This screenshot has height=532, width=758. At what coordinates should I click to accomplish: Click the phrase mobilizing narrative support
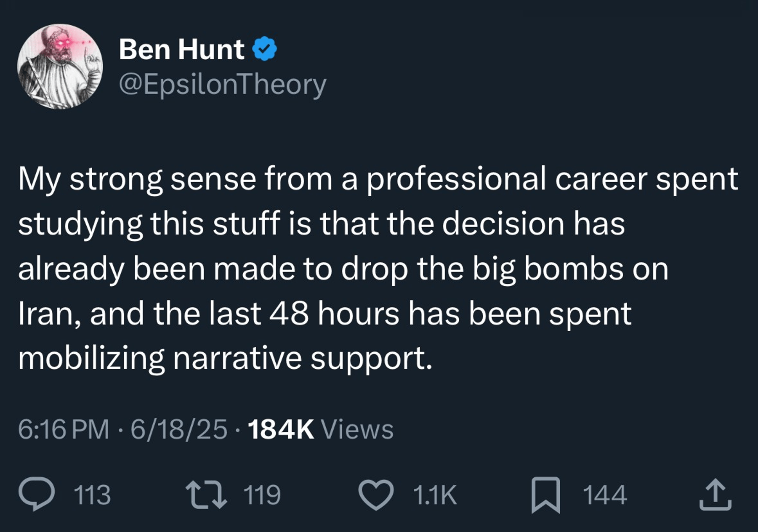point(225,359)
